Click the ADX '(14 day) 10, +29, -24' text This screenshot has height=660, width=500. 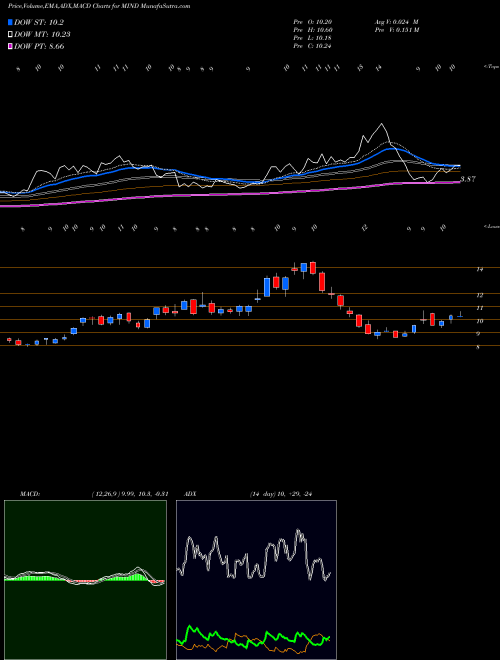pyautogui.click(x=280, y=494)
